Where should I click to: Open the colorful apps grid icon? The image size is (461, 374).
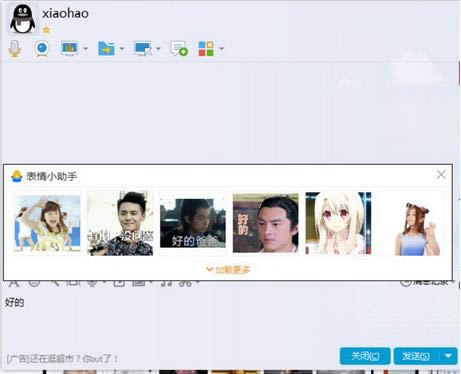(206, 49)
